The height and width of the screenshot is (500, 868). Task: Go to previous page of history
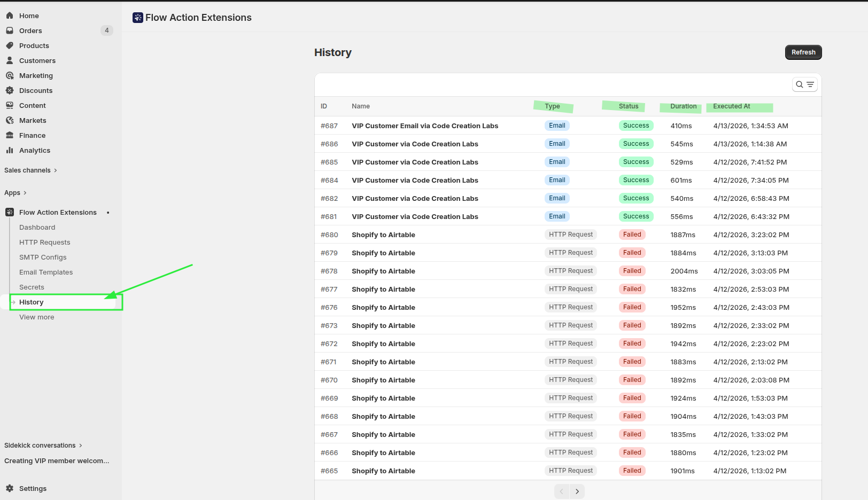[x=562, y=491]
